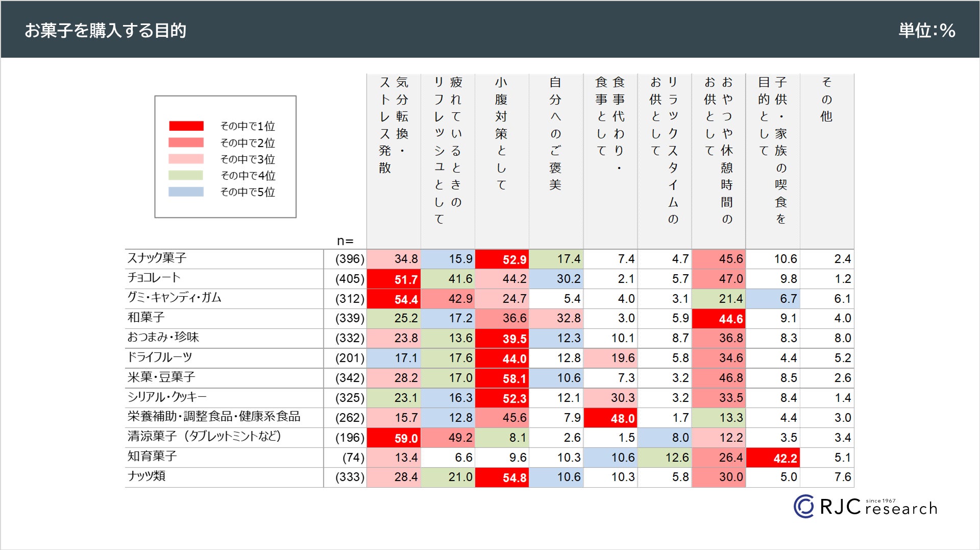
Task: Click the red 42.2 cell in 知育菓子 row
Action: (x=773, y=458)
